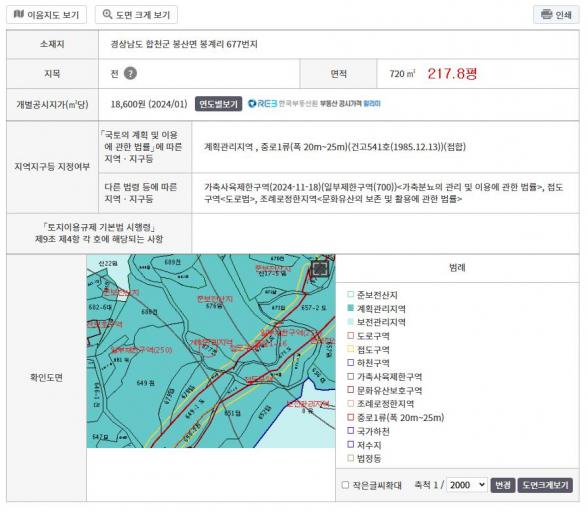Click the 변경 button next to the scale
This screenshot has height=512, width=588.
click(502, 485)
